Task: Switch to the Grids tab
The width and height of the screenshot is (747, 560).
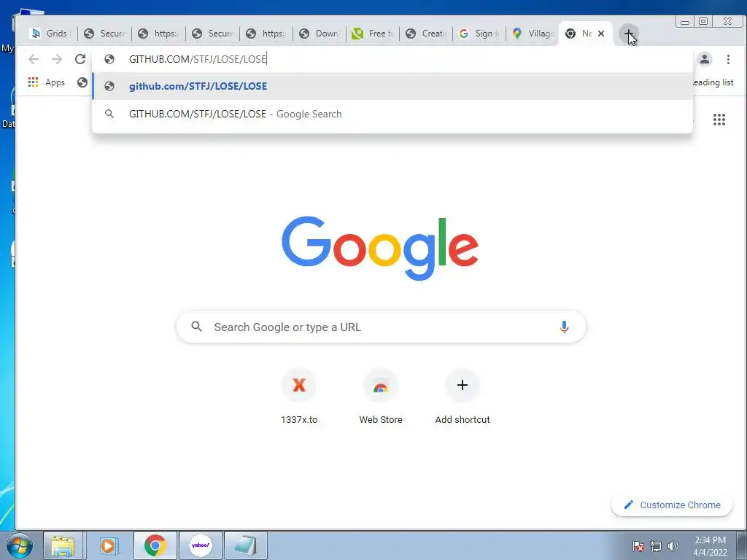Action: click(x=50, y=34)
